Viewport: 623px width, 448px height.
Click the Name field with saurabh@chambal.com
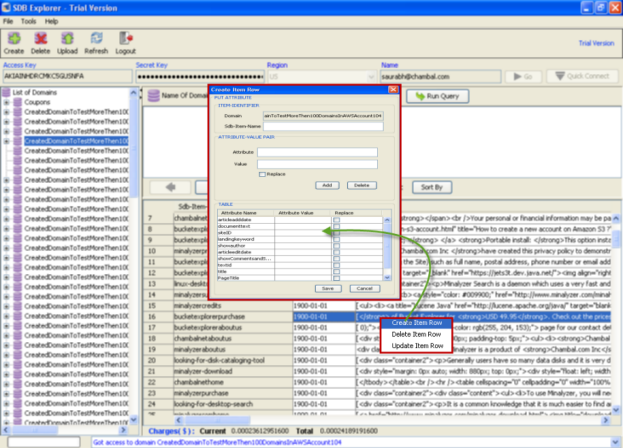(440, 76)
